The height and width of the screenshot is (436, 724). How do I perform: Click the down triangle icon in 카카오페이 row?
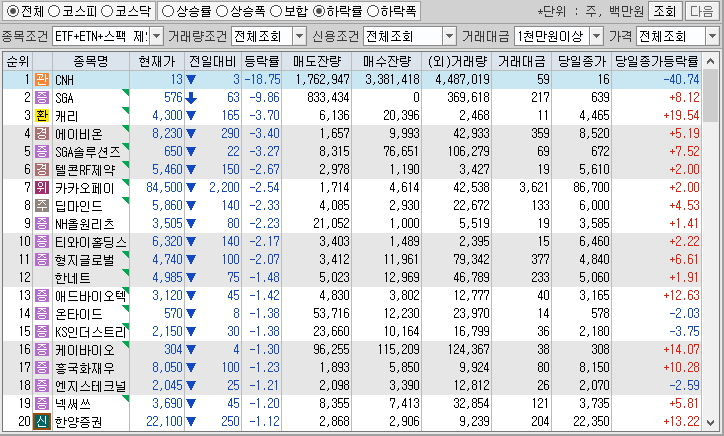191,188
